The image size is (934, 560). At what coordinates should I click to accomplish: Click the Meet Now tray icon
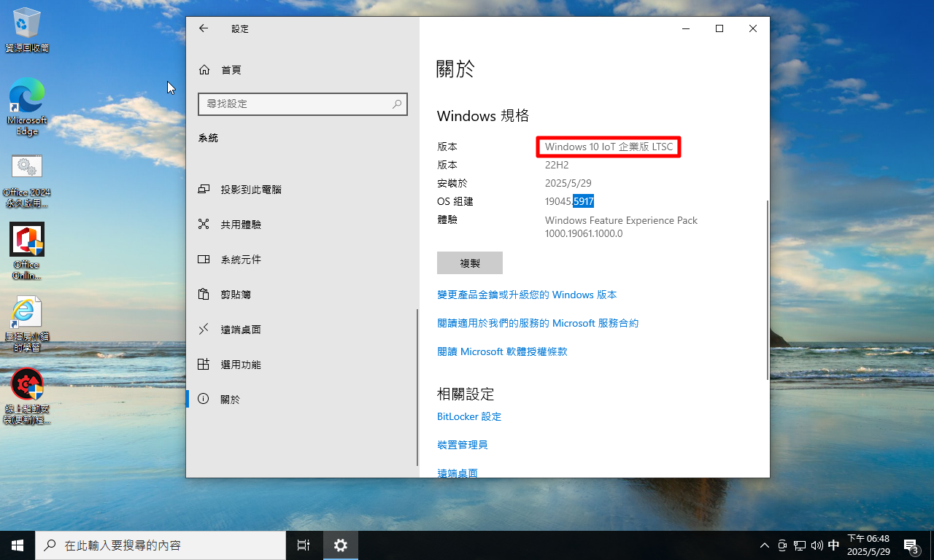tap(782, 545)
